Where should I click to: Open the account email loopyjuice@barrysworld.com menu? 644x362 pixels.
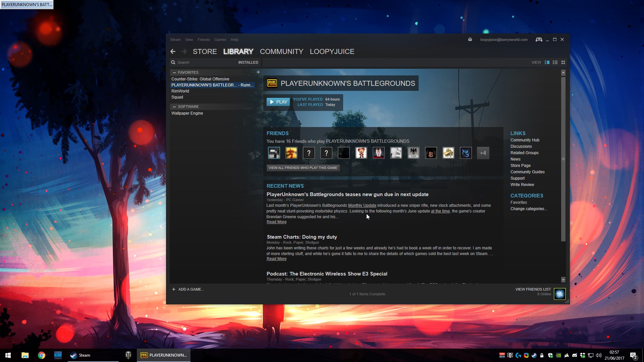(503, 40)
